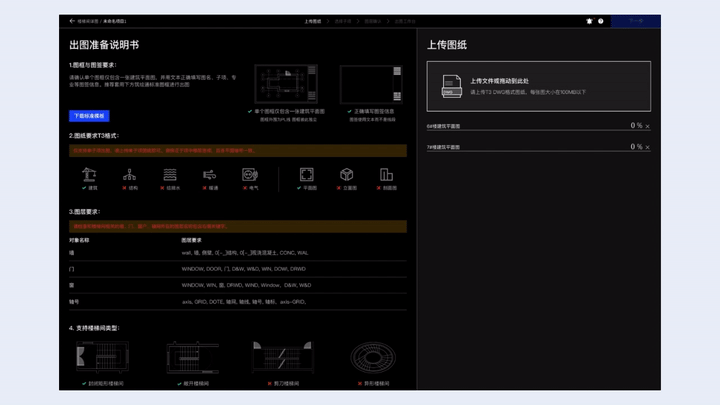720x405 pixels.
Task: Click the DWG file upload icon
Action: [x=451, y=86]
